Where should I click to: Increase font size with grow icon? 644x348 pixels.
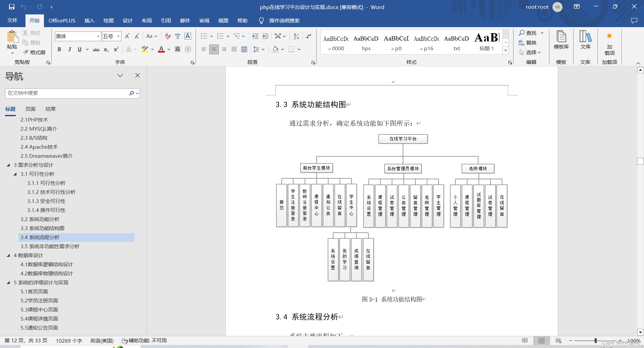point(127,36)
